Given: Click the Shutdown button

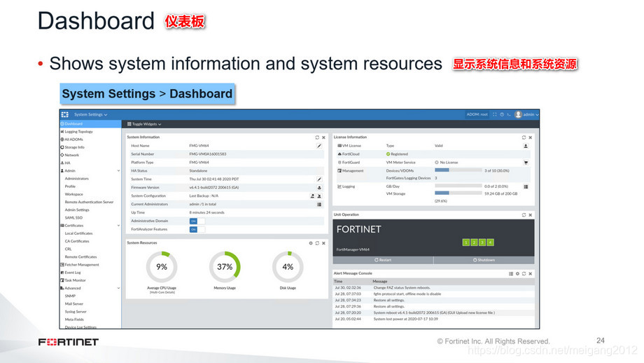Looking at the screenshot, I should (484, 260).
